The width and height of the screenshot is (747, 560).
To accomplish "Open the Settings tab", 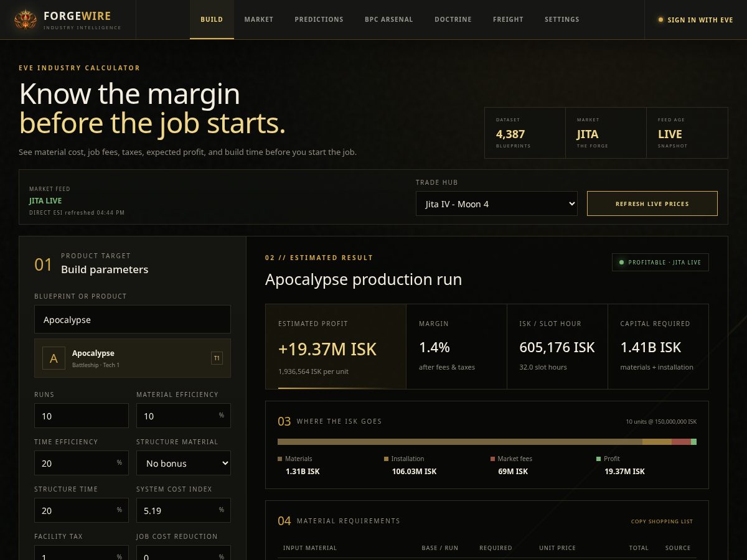I will tap(562, 20).
